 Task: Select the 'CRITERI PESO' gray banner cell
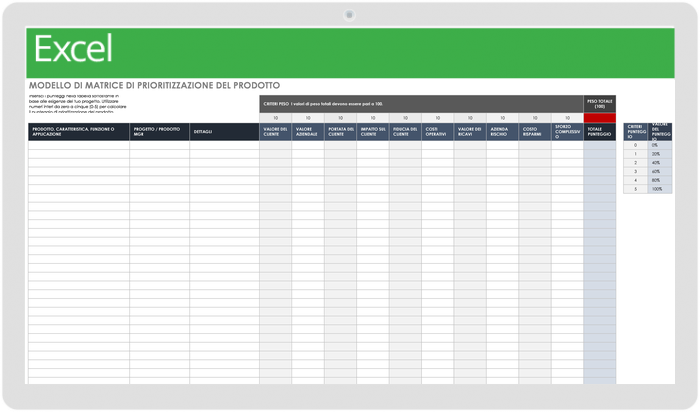(x=421, y=104)
